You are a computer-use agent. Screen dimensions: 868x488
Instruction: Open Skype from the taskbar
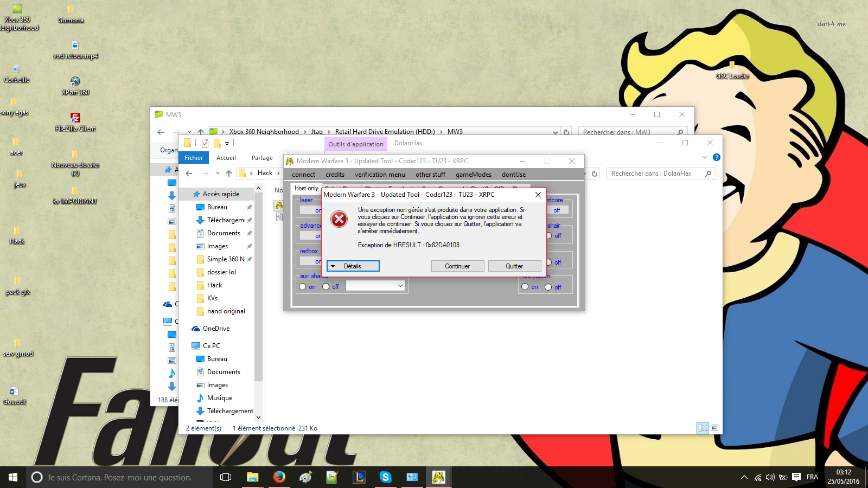[385, 477]
